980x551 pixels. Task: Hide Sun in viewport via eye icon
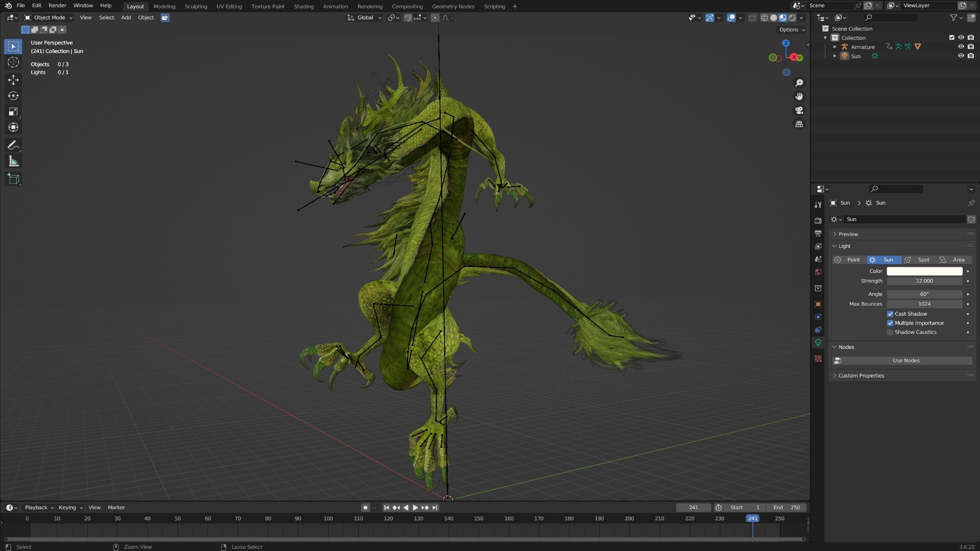click(x=961, y=56)
